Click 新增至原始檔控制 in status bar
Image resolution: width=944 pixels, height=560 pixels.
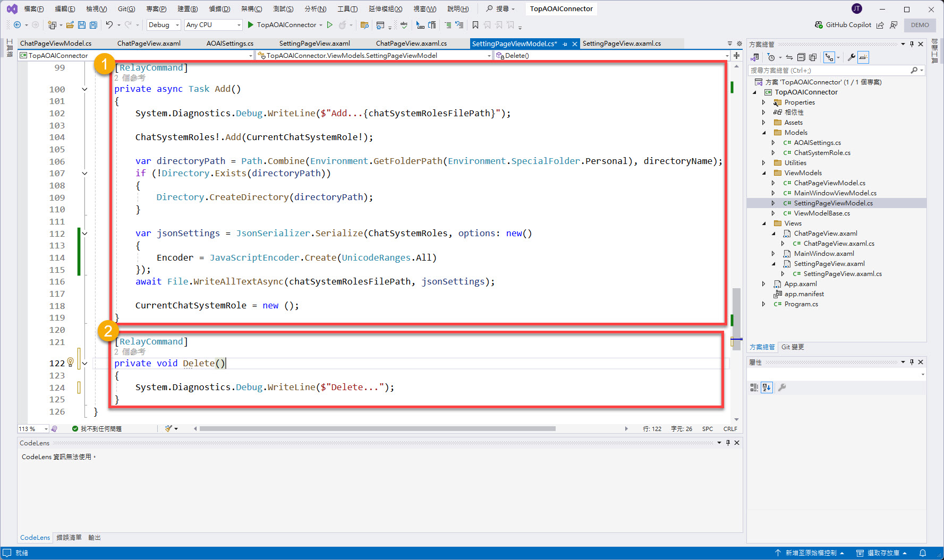pos(810,553)
